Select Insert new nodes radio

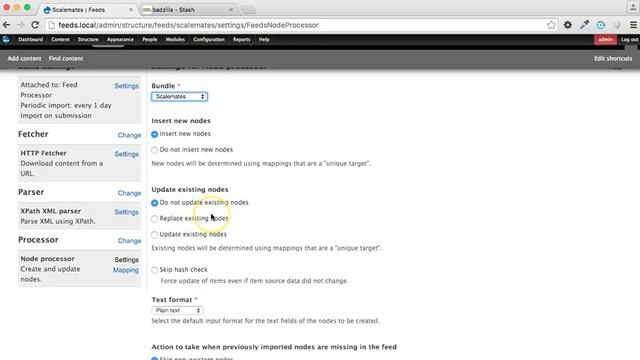click(x=154, y=134)
